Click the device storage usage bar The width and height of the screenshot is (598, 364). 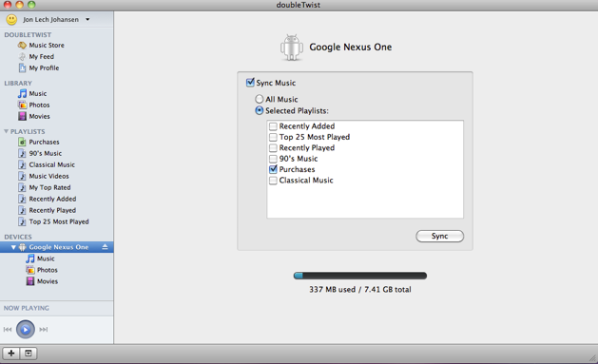pos(360,276)
